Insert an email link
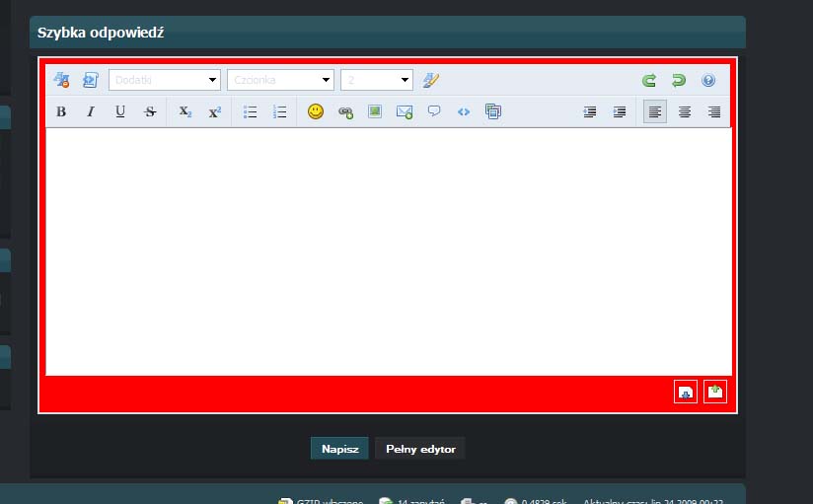 [x=404, y=112]
